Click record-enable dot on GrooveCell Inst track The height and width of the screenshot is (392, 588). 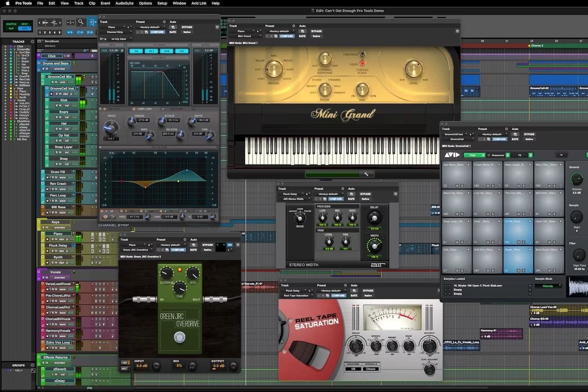[x=52, y=93]
